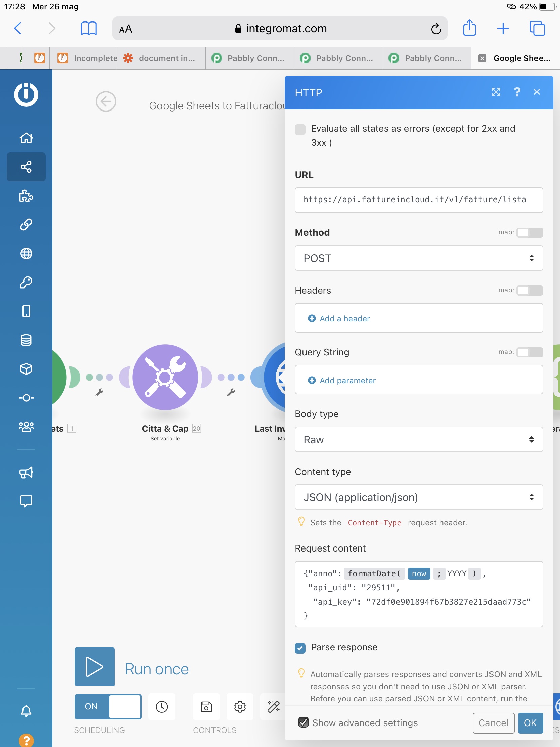Image resolution: width=560 pixels, height=747 pixels.
Task: Open Teams people icon in sidebar
Action: [26, 427]
